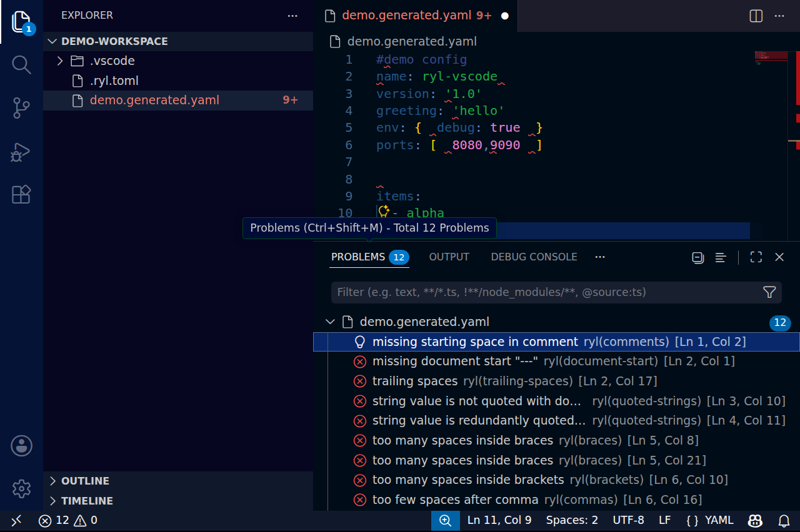Image resolution: width=800 pixels, height=532 pixels.
Task: Open Copilot status icon
Action: (x=756, y=520)
